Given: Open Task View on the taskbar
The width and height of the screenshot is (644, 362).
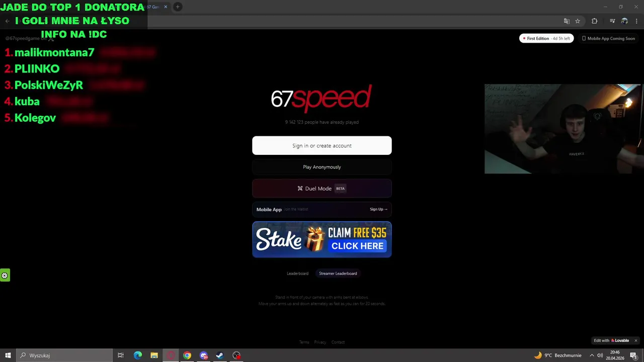Looking at the screenshot, I should pyautogui.click(x=121, y=355).
